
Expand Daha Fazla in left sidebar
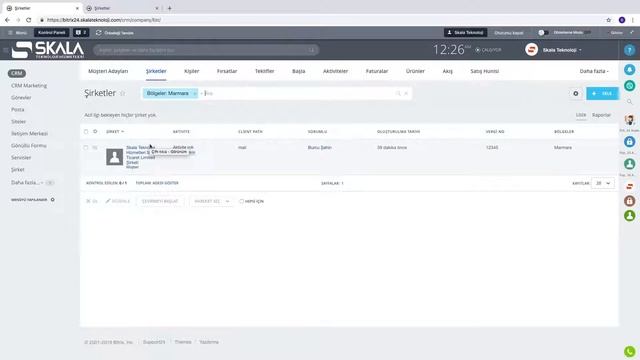(x=27, y=182)
